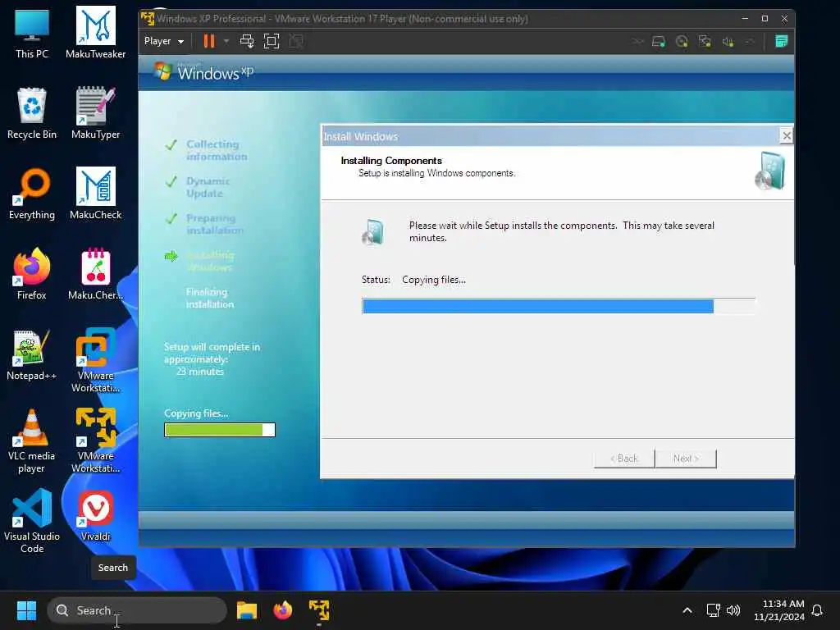Click the taskbar Search box
The height and width of the screenshot is (630, 840).
137,610
